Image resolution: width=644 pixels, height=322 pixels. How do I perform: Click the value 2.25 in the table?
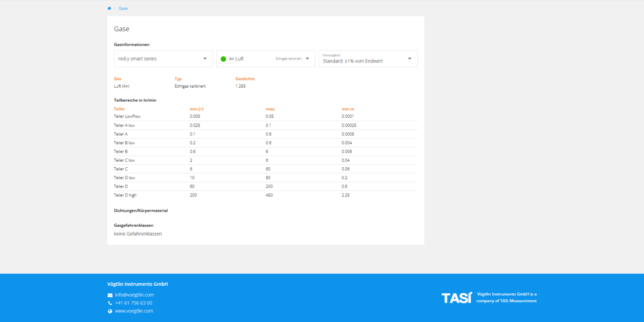pyautogui.click(x=346, y=195)
